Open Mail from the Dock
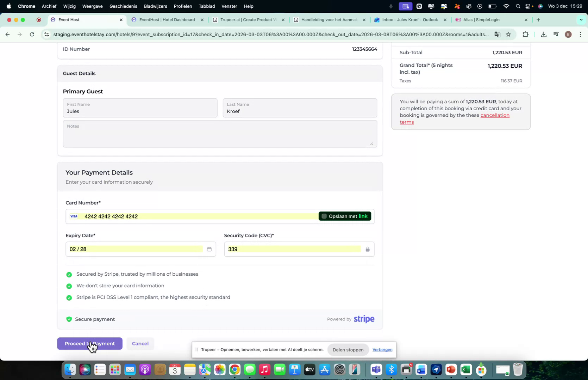This screenshot has width=588, height=380. click(130, 369)
